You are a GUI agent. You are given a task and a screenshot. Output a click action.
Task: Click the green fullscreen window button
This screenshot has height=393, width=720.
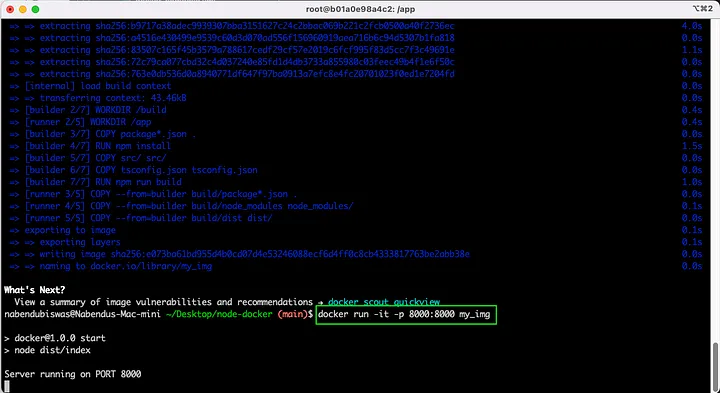35,9
